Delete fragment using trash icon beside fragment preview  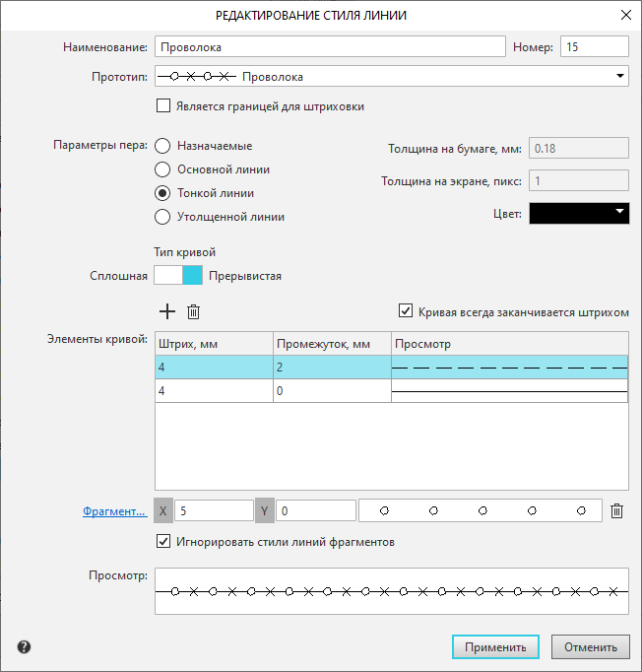617,510
